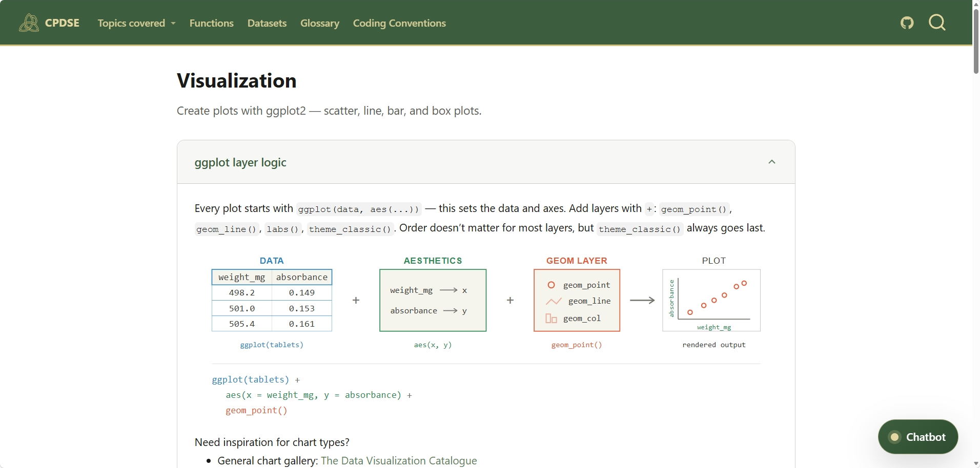Click the scrollbar up arrow

coord(976,4)
